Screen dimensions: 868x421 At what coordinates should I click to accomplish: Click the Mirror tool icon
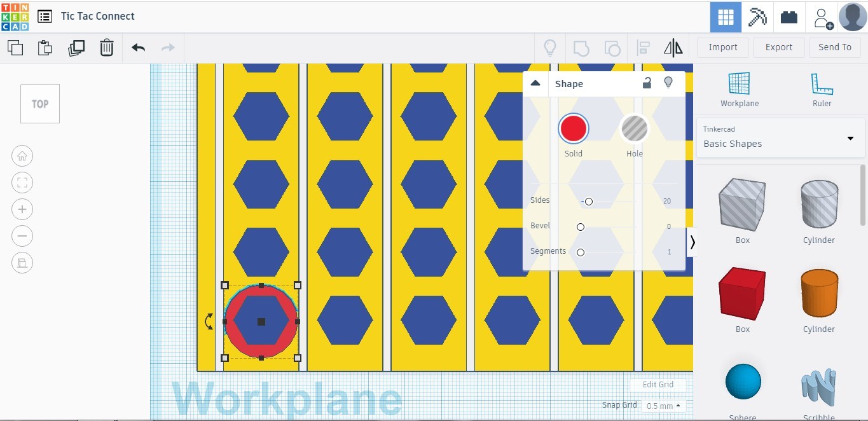673,47
